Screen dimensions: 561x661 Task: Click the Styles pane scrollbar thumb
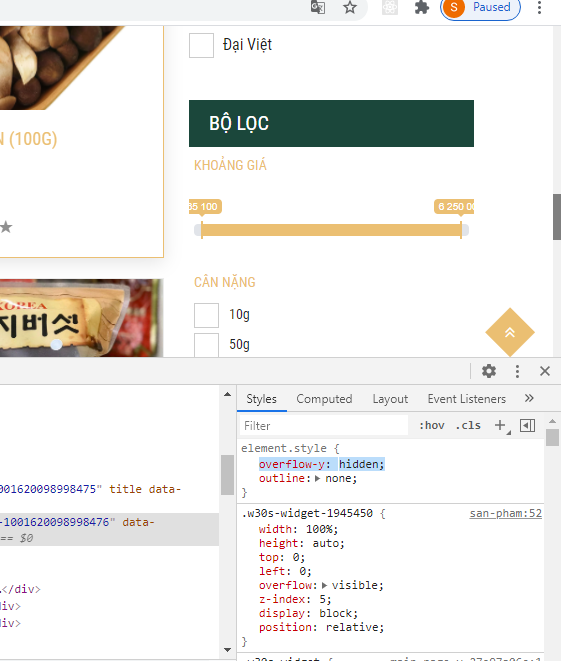tap(552, 437)
